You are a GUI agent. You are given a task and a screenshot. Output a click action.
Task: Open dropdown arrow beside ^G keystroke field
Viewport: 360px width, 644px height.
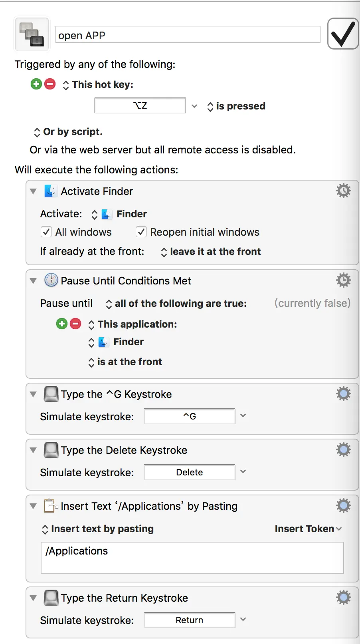[243, 416]
